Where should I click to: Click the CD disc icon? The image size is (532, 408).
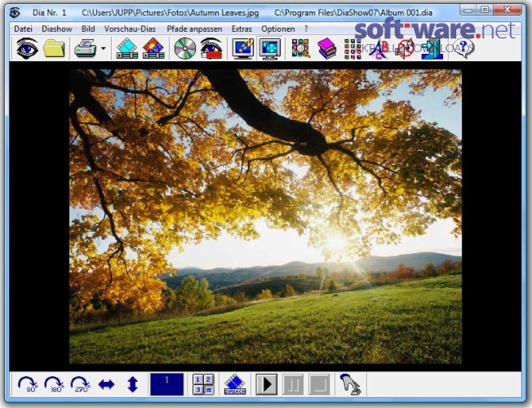185,48
